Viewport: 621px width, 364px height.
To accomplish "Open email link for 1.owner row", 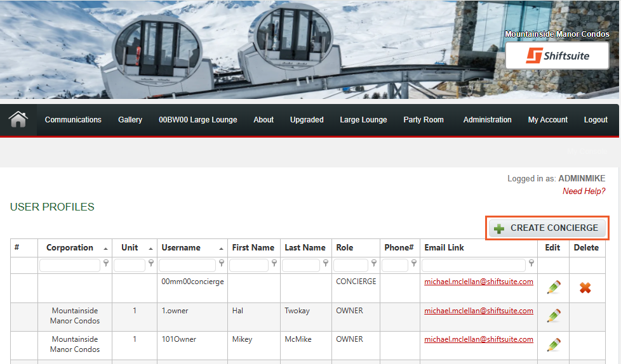I will [478, 311].
